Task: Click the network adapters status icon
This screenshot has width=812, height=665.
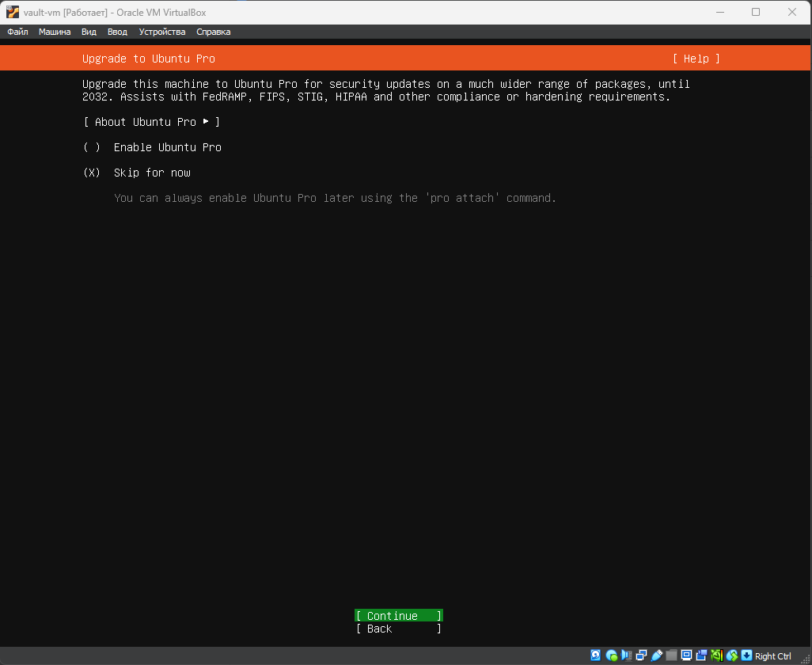Action: coord(641,655)
